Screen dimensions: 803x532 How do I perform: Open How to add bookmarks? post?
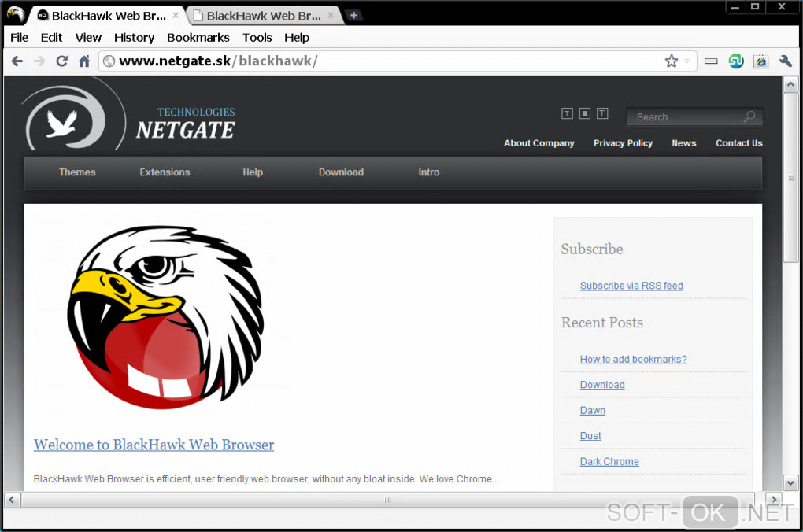click(633, 360)
